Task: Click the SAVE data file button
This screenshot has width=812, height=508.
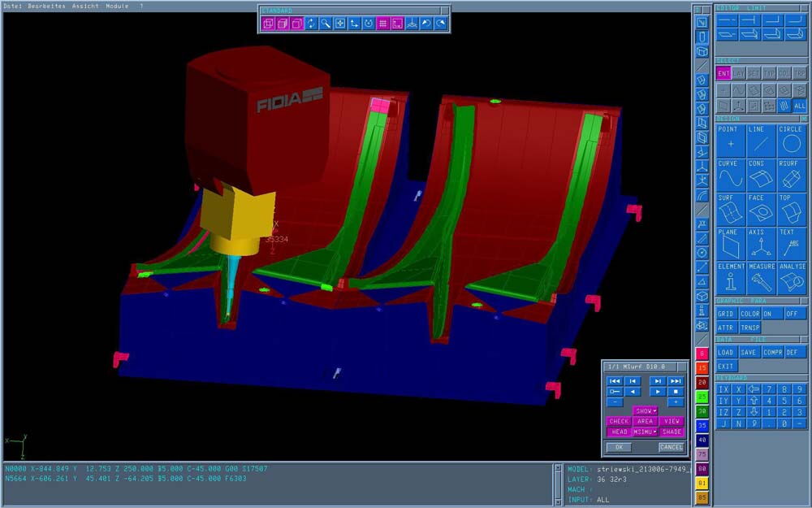Action: (749, 352)
